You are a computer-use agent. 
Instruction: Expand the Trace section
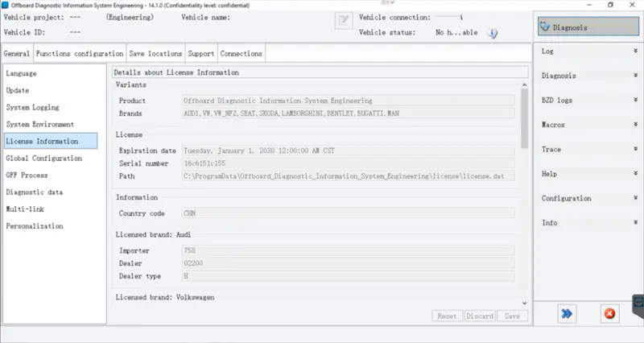(x=588, y=149)
